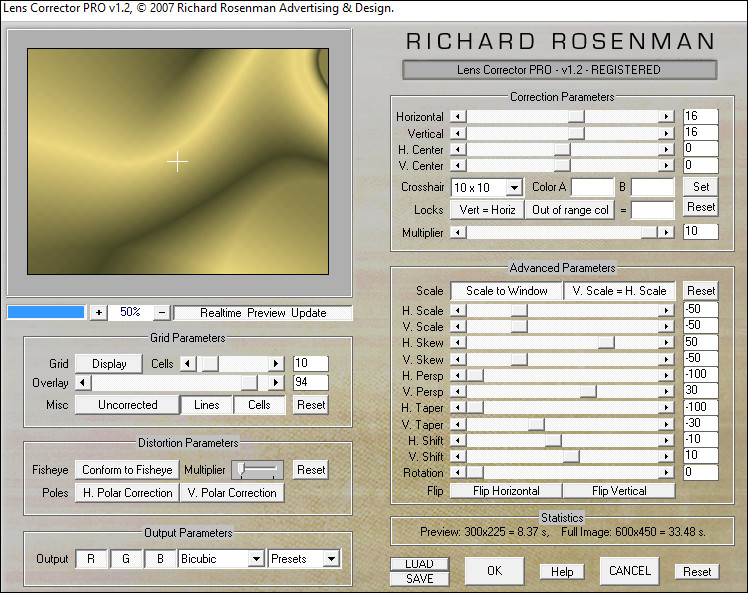Click H. Center slider left arrow
Screen dimensions: 748x593
pyautogui.click(x=458, y=150)
